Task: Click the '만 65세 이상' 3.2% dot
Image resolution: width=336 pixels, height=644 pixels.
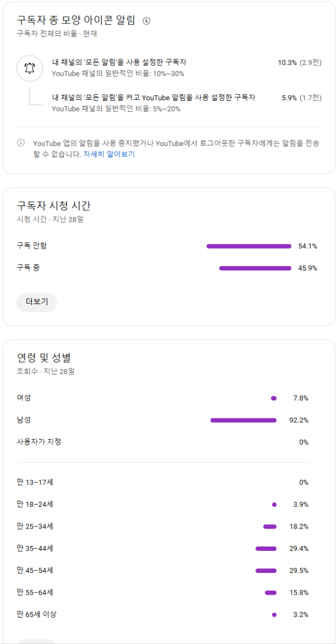Action: [274, 614]
